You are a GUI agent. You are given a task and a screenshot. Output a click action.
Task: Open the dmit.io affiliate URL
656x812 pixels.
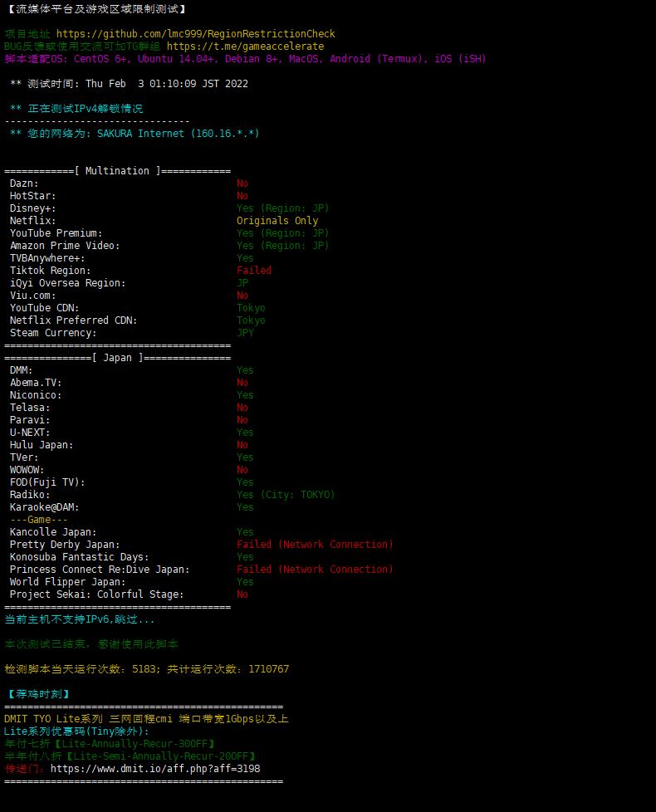click(x=155, y=769)
